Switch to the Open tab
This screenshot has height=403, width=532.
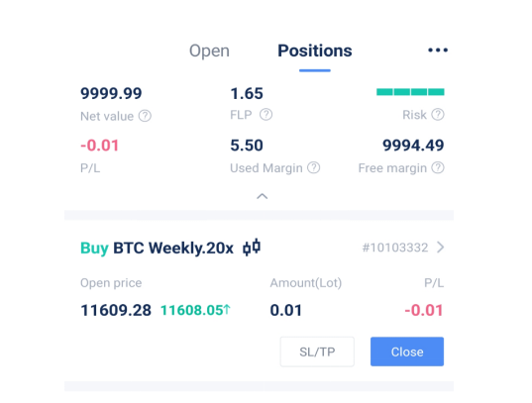click(209, 51)
